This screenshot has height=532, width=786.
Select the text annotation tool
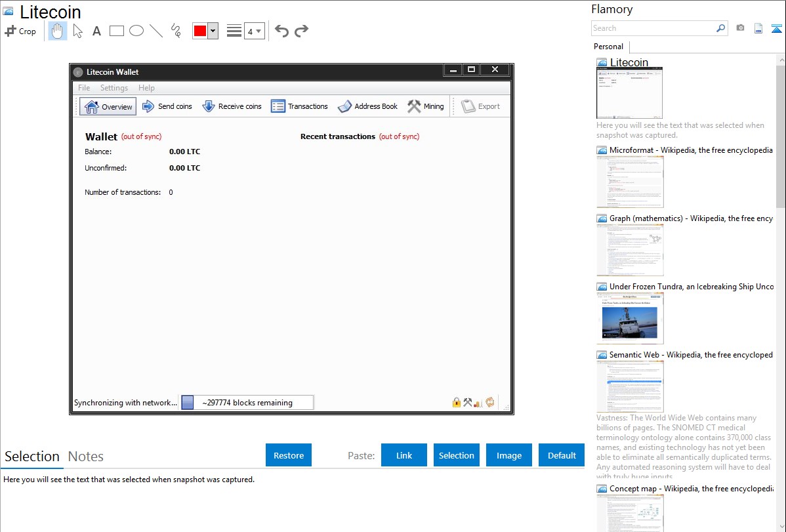tap(96, 31)
